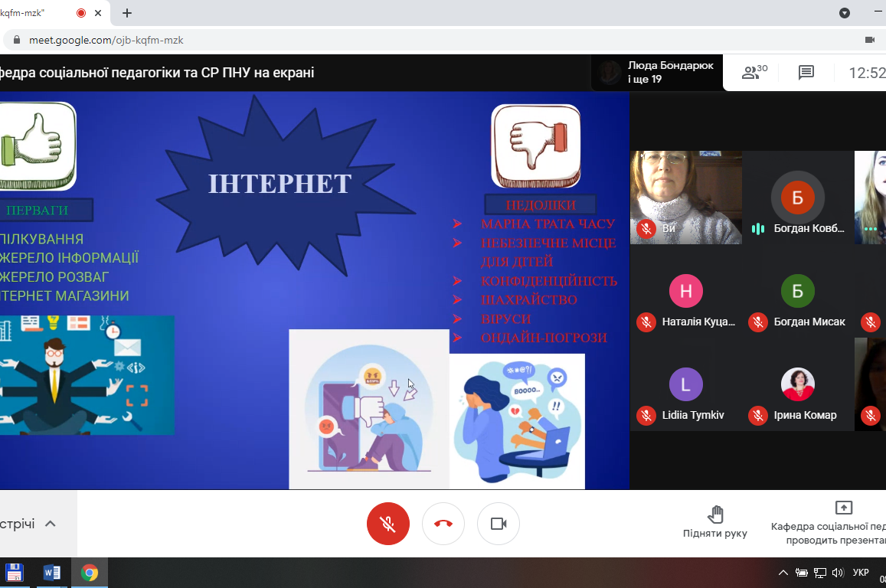The image size is (886, 588).
Task: Open the participants list showing 30 people
Action: click(754, 73)
